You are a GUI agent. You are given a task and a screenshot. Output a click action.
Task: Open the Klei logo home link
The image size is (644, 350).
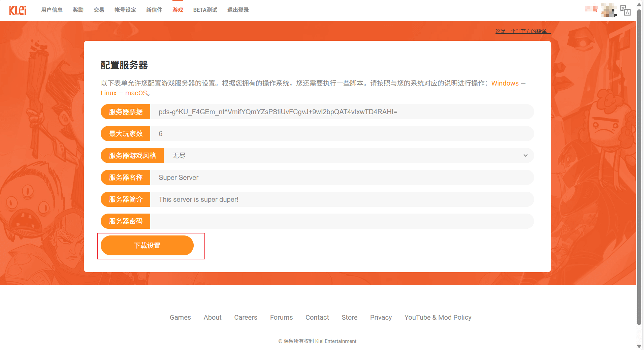[18, 10]
